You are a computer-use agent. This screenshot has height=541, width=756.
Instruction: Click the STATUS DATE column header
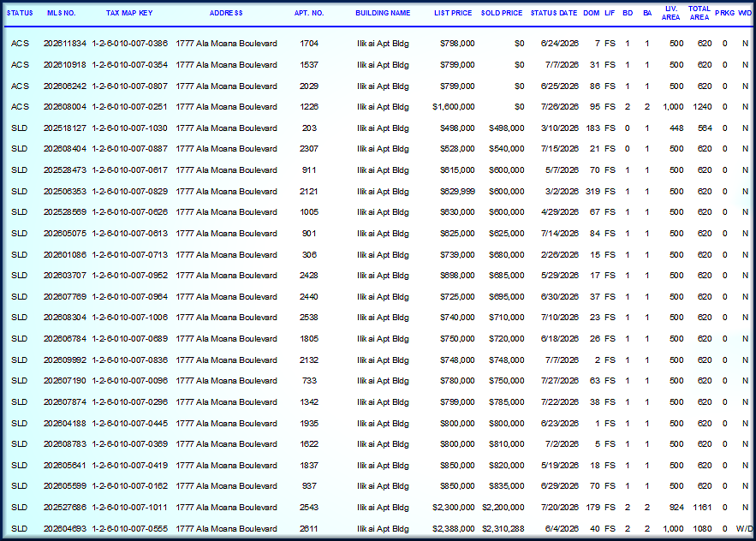pyautogui.click(x=553, y=13)
